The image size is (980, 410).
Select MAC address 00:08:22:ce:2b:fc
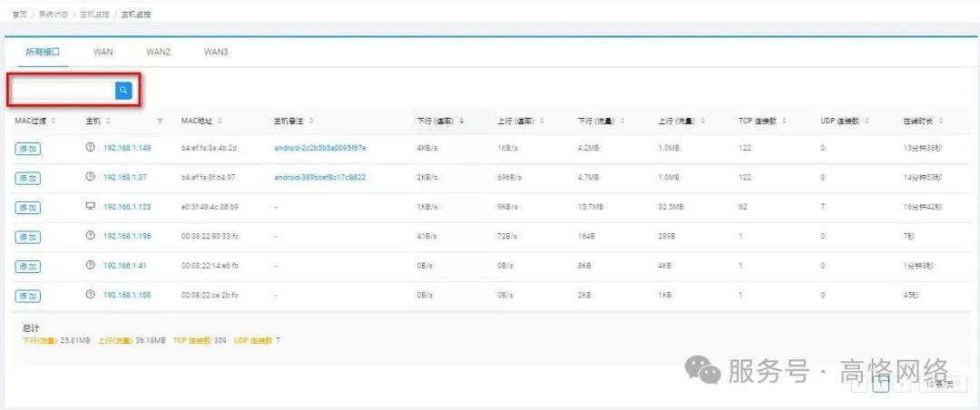point(210,295)
